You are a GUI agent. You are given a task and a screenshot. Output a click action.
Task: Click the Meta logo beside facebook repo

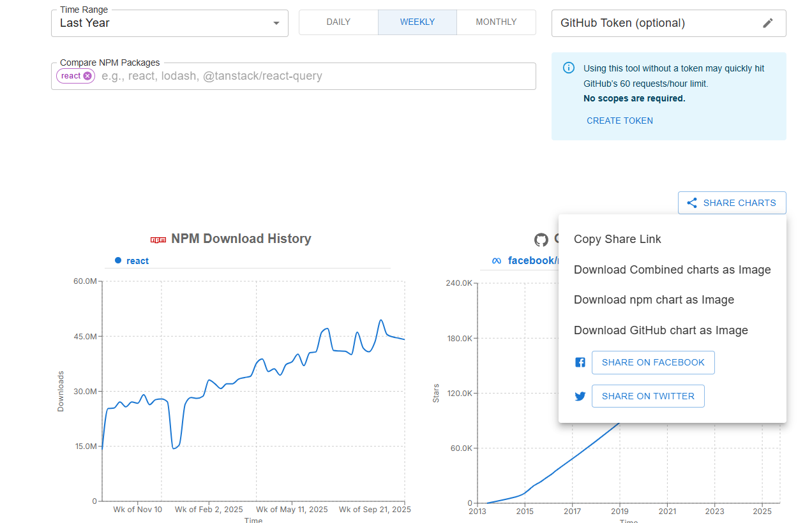point(497,261)
